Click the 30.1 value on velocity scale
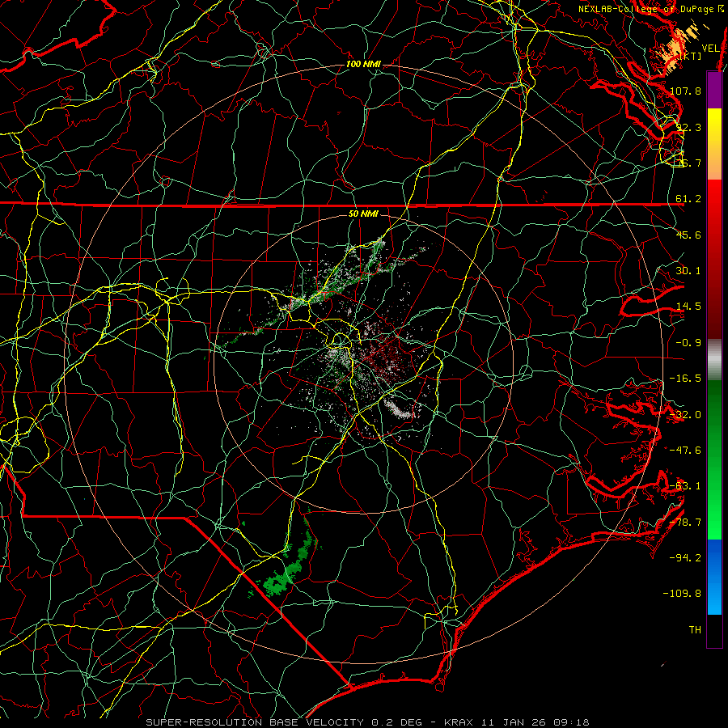The height and width of the screenshot is (728, 728). (x=688, y=271)
